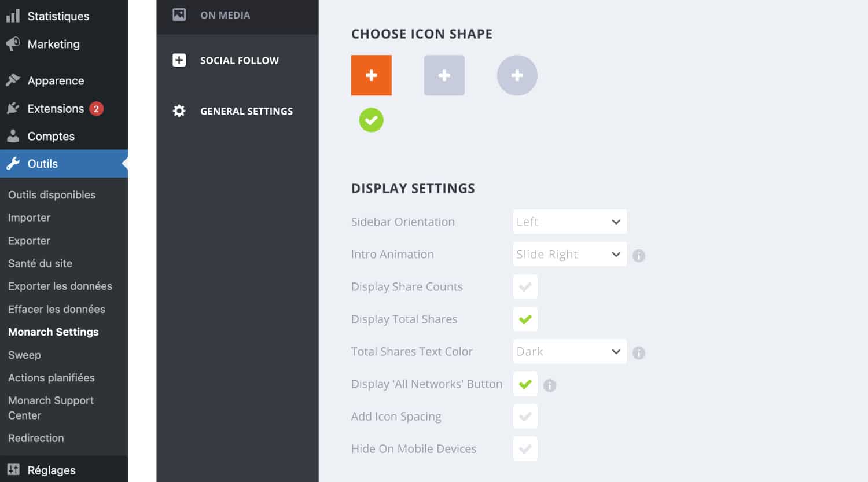
Task: Show info for 'All Networks' Button option
Action: pyautogui.click(x=550, y=385)
